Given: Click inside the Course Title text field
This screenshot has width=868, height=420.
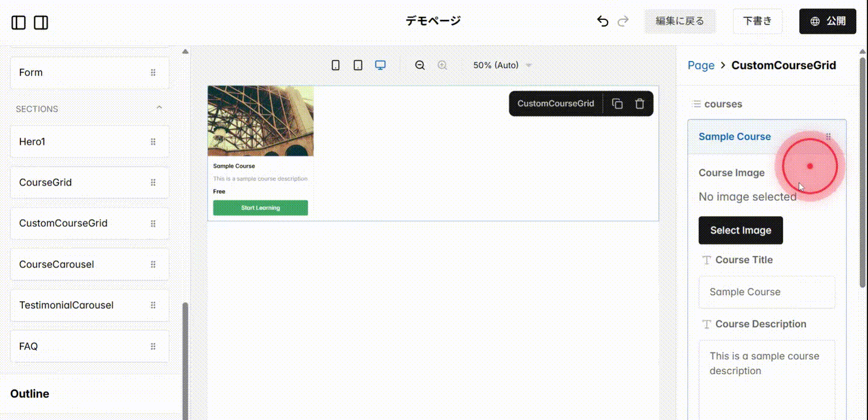Looking at the screenshot, I should (766, 291).
